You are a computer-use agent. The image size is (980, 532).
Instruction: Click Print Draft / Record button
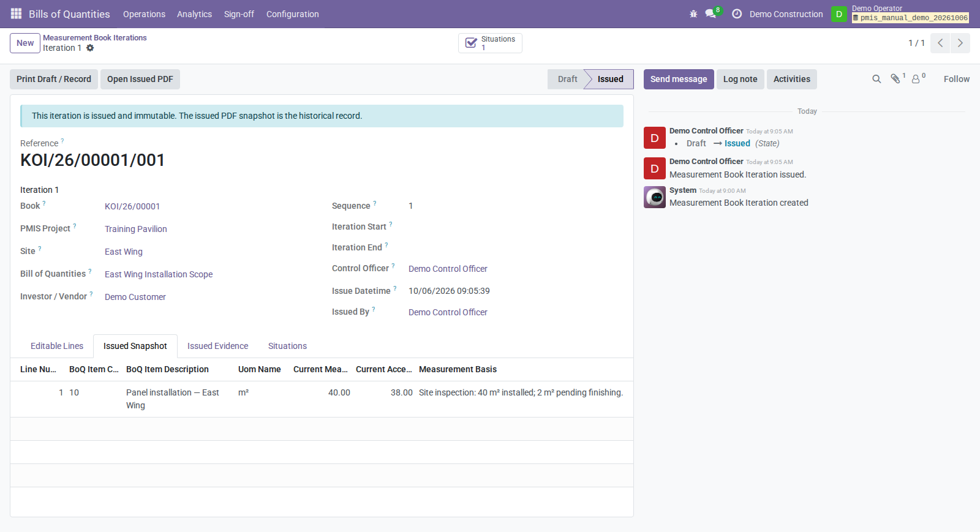54,79
